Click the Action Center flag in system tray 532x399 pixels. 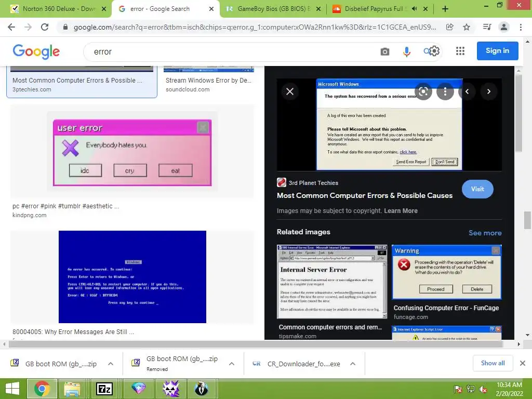458,389
